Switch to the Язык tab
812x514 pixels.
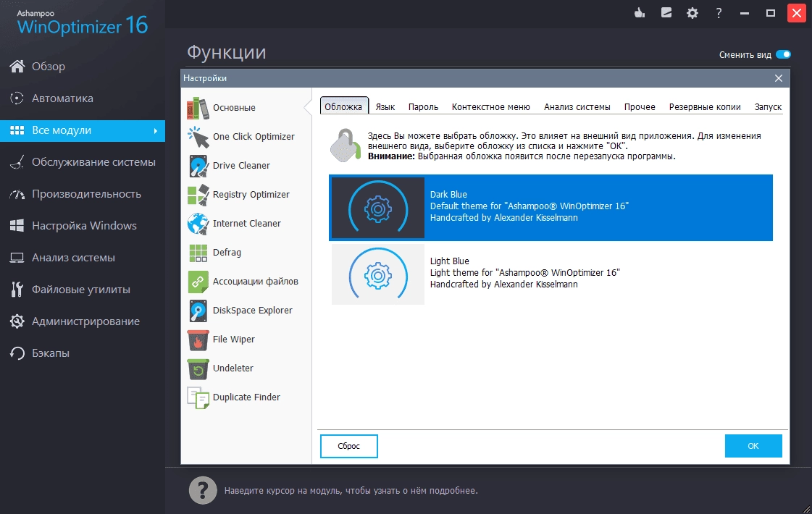point(385,106)
